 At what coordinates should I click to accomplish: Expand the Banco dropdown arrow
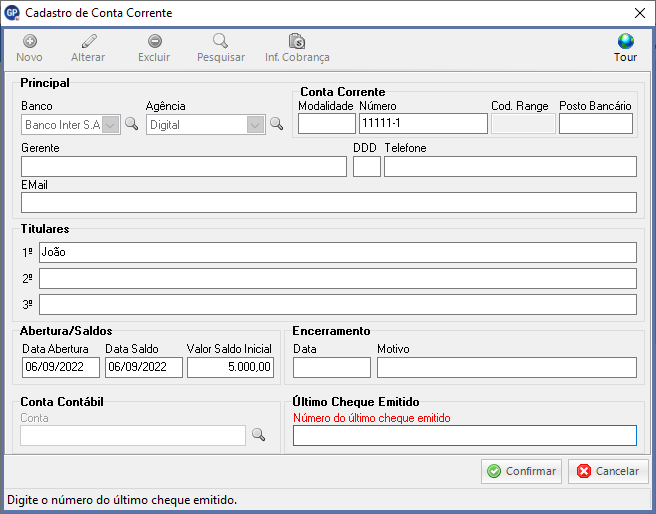pos(111,125)
